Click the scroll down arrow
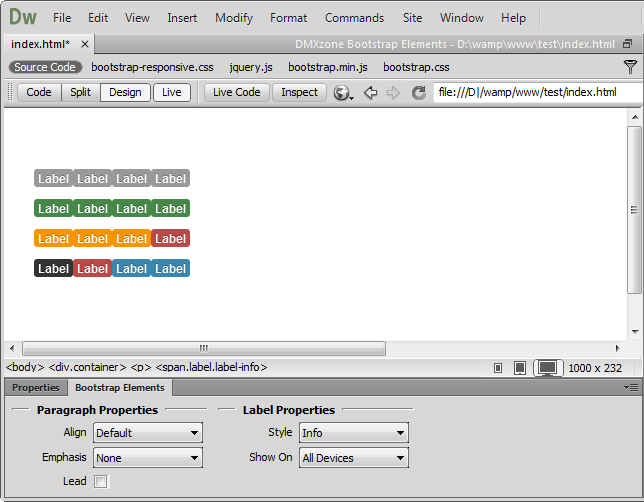The width and height of the screenshot is (644, 502). coord(635,332)
